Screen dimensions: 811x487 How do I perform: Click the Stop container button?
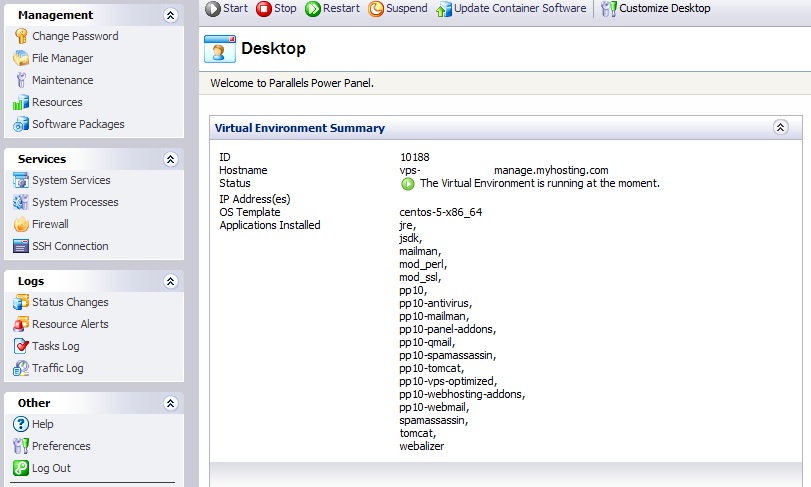[x=276, y=8]
